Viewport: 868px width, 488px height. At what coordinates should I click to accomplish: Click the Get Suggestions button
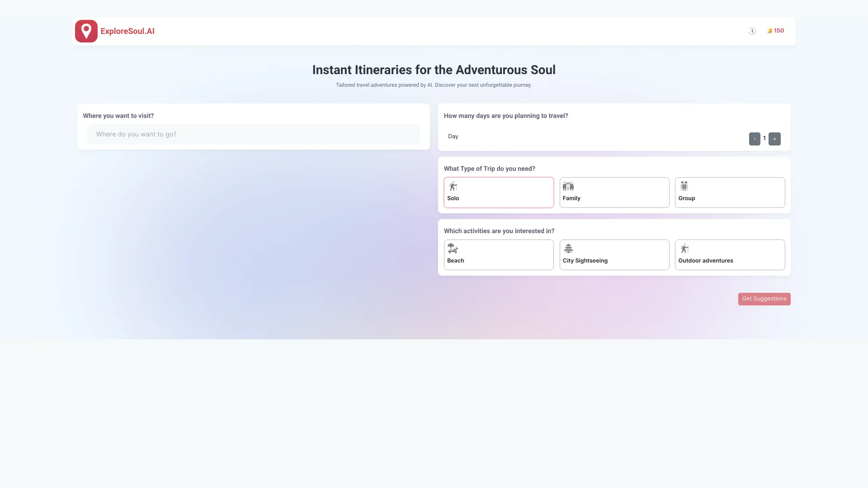(764, 299)
